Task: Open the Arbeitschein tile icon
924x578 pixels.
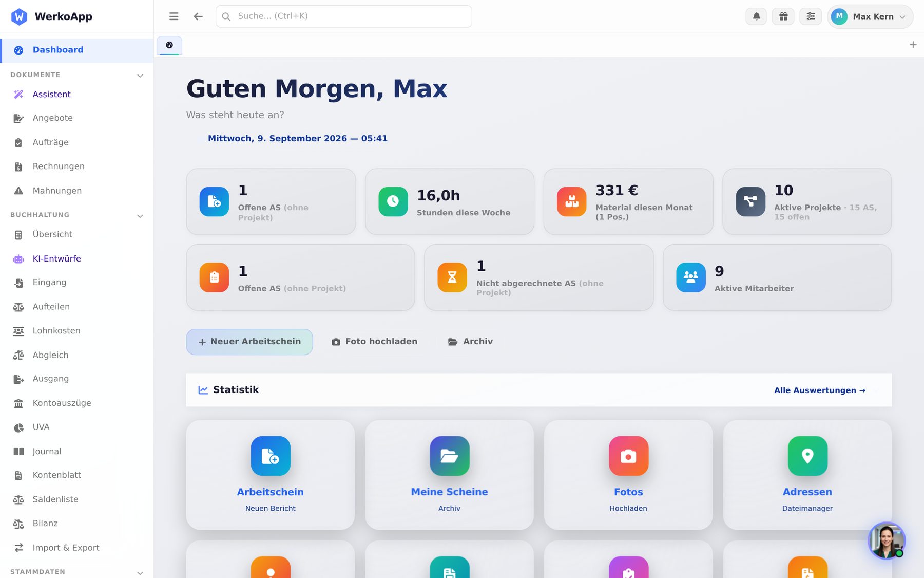Action: pyautogui.click(x=271, y=456)
